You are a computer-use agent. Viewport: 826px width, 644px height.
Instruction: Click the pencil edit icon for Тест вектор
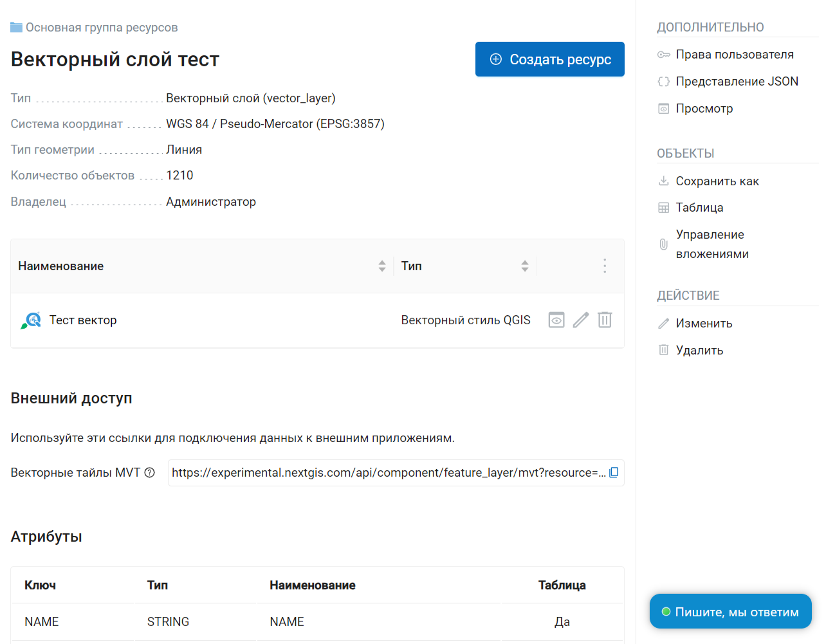click(x=581, y=320)
